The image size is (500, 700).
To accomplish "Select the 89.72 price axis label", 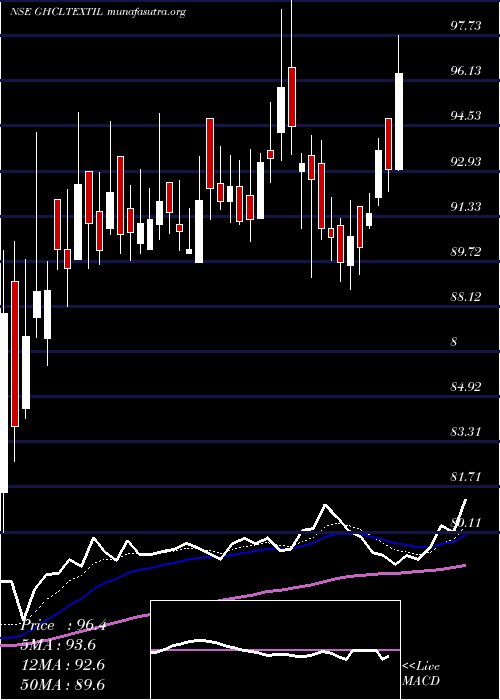I will pyautogui.click(x=466, y=251).
